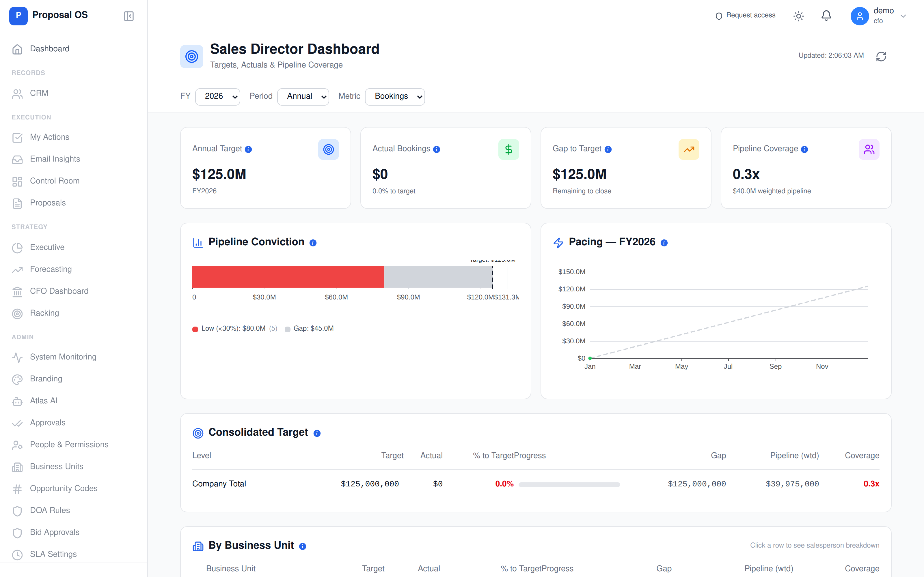The height and width of the screenshot is (577, 924).
Task: Select the Racking target icon
Action: tap(18, 313)
